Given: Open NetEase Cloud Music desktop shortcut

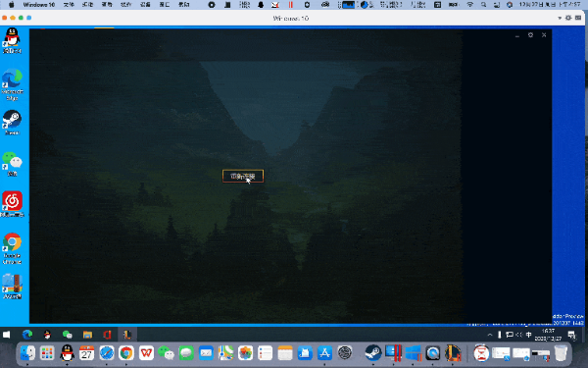Looking at the screenshot, I should tap(13, 204).
